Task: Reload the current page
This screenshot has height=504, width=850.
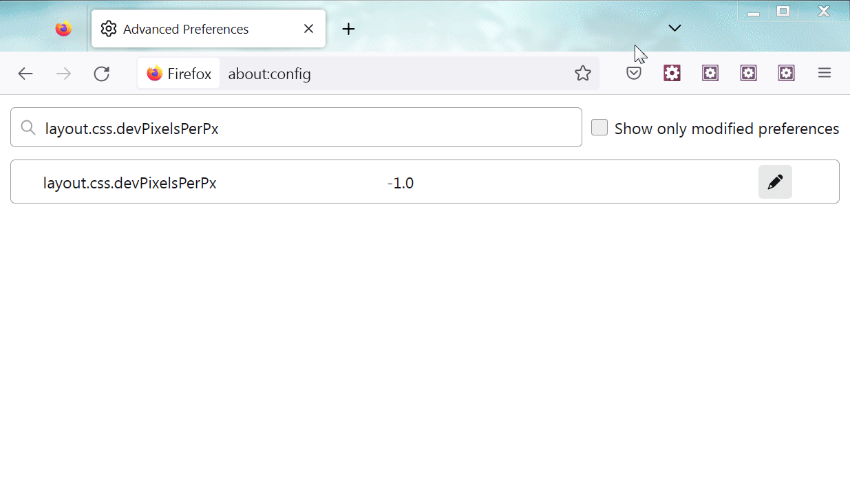Action: (102, 74)
